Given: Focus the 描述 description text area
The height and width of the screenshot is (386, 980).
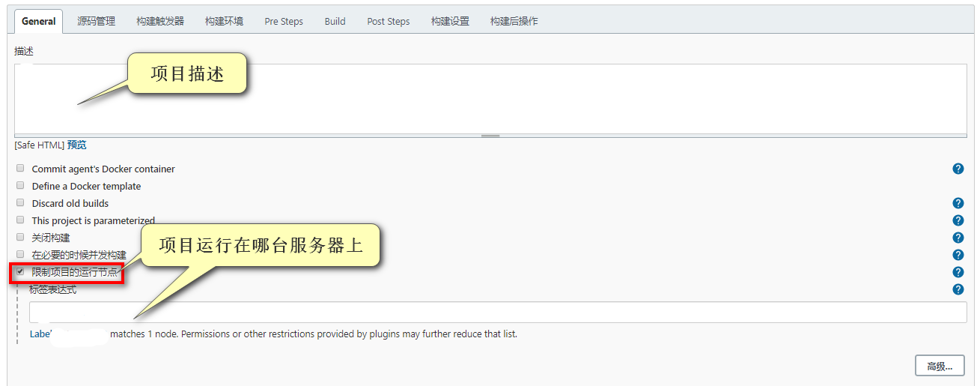Looking at the screenshot, I should (490, 99).
